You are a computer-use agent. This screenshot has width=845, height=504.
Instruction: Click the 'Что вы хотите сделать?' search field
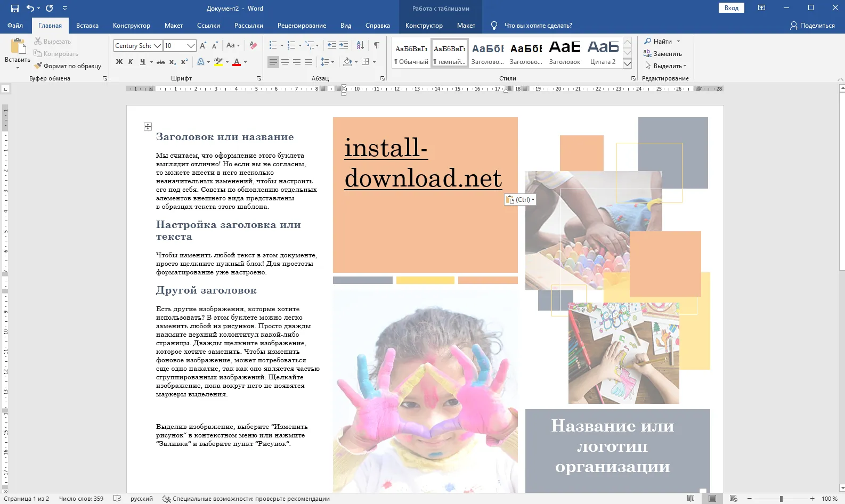tap(538, 26)
